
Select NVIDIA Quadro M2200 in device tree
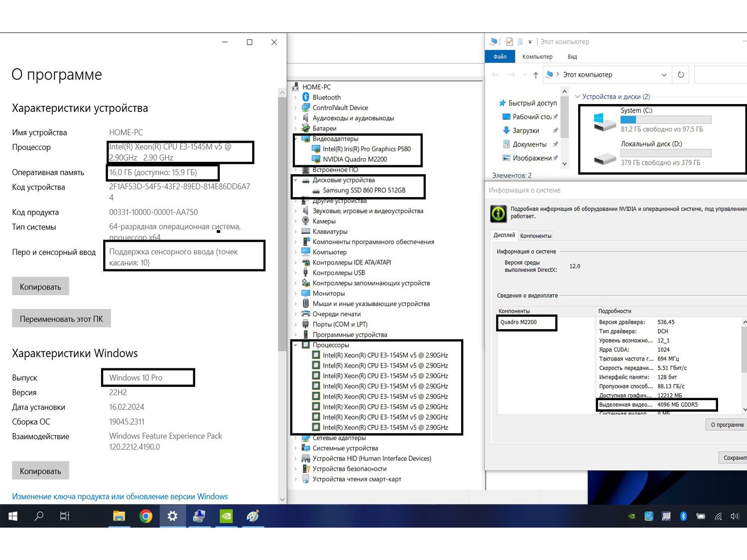coord(355,159)
